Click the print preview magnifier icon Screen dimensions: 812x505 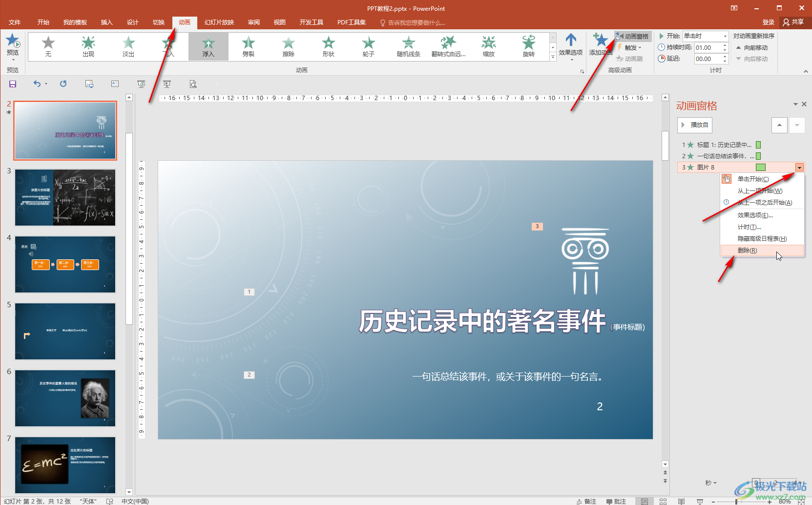(193, 84)
